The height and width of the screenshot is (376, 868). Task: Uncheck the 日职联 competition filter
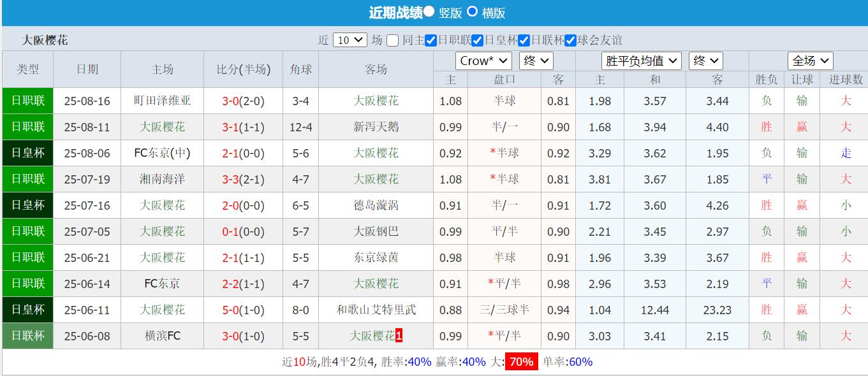point(431,40)
